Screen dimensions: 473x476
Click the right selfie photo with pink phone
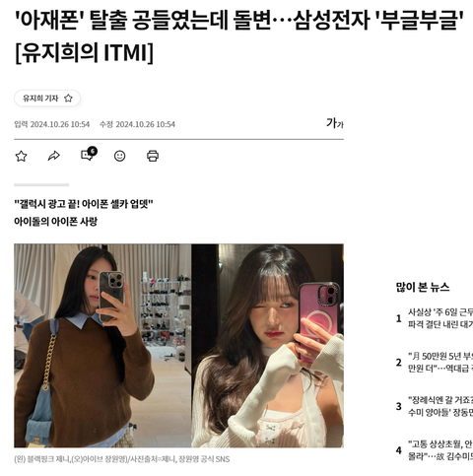pos(268,346)
